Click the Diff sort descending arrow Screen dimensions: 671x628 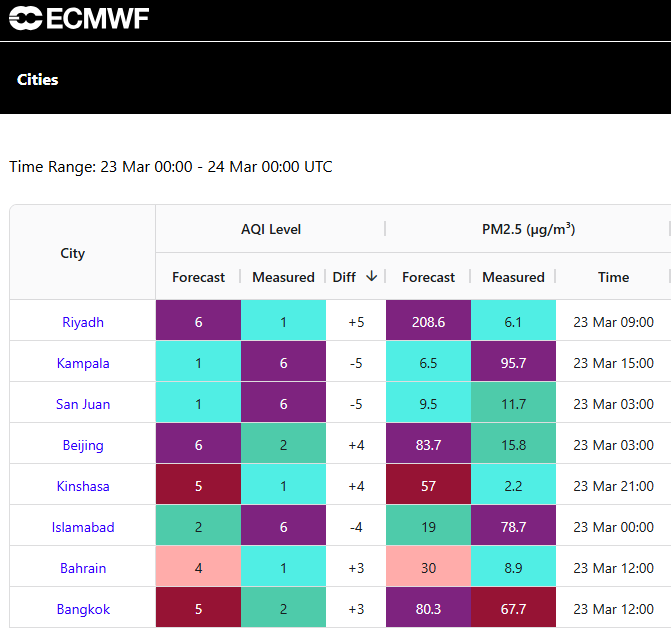point(372,277)
